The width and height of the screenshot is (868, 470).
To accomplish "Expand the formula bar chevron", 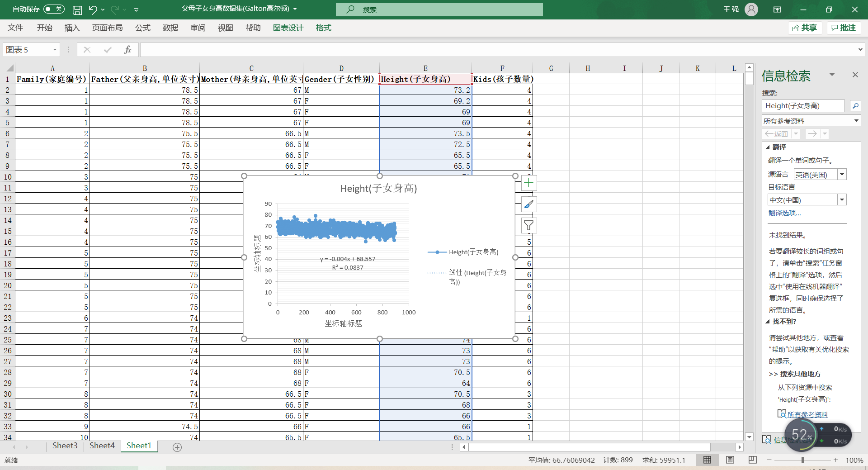I will coord(860,50).
